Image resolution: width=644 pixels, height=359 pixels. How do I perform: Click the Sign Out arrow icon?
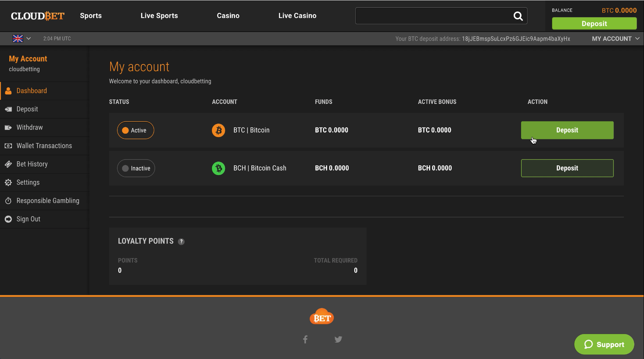[x=8, y=219]
